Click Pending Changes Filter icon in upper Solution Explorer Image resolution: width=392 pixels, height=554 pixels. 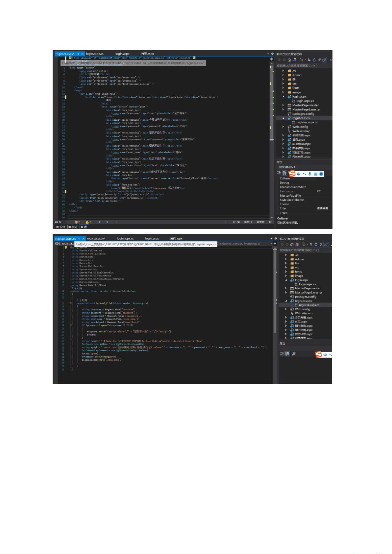pyautogui.click(x=302, y=60)
